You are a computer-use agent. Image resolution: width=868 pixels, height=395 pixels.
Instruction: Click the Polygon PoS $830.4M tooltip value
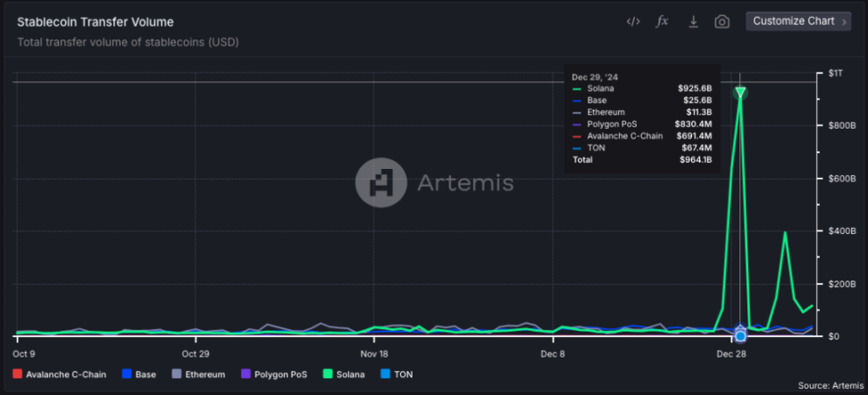(x=693, y=124)
